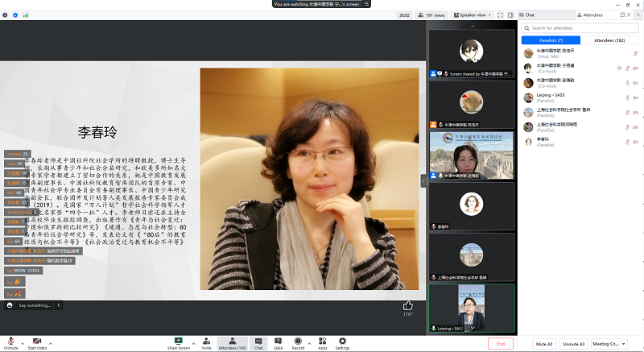Start Video from the bottom toolbar
Image resolution: width=644 pixels, height=352 pixels.
(x=37, y=343)
